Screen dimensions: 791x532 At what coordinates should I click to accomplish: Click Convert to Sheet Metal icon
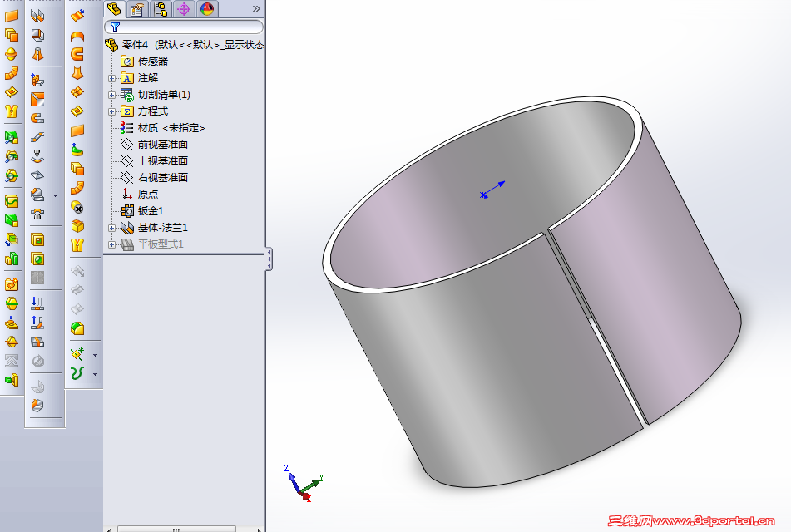(x=37, y=35)
